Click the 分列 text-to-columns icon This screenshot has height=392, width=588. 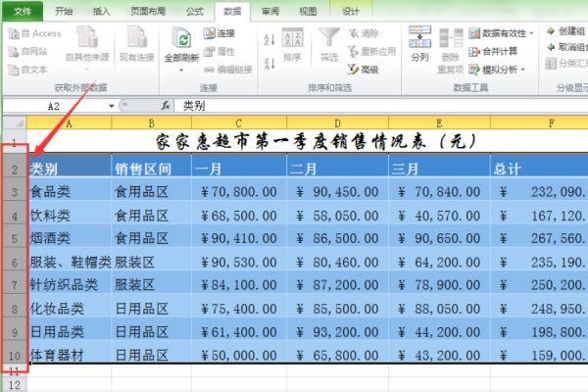[x=419, y=37]
